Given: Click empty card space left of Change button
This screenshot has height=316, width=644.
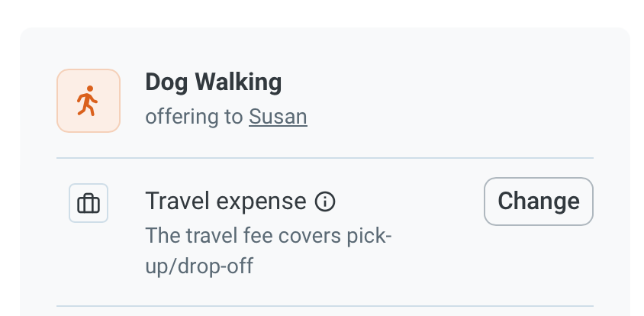Looking at the screenshot, I should 436,202.
